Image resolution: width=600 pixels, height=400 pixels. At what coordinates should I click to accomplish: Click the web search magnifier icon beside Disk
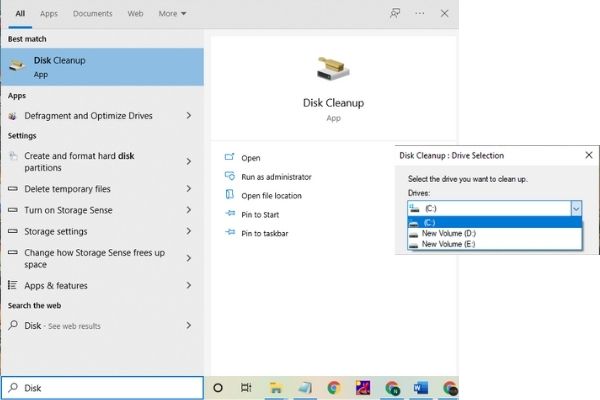click(13, 325)
